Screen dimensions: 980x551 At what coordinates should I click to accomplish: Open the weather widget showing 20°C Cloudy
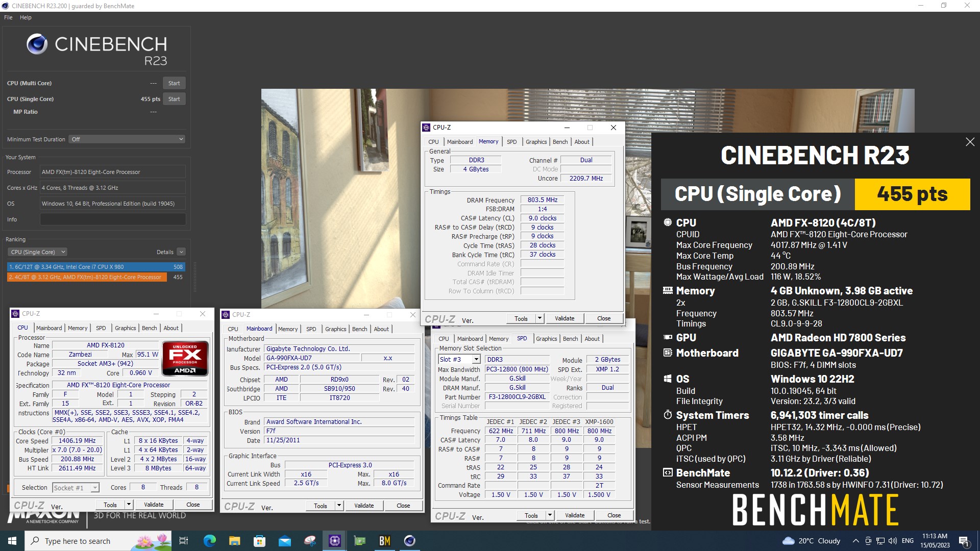tap(812, 541)
